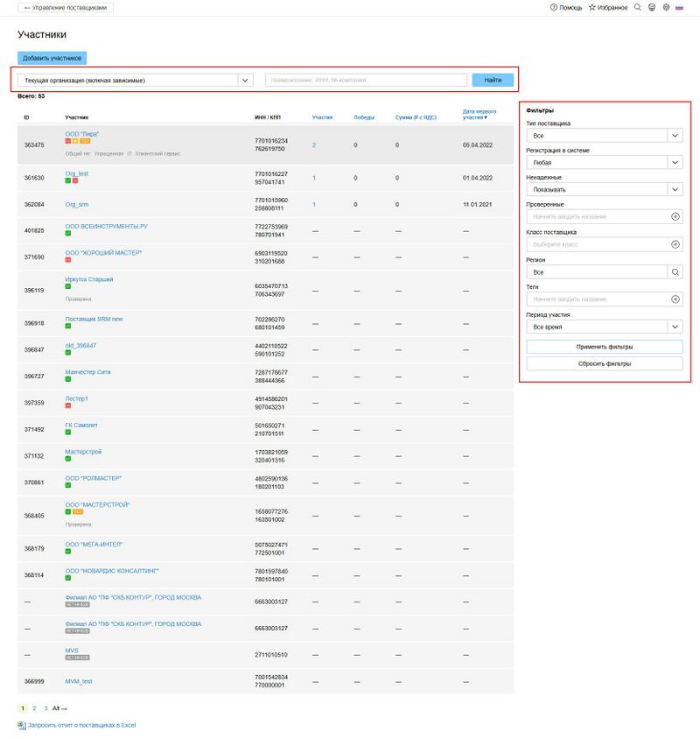Open Помощь in the top menu
This screenshot has width=700, height=739.
565,7
